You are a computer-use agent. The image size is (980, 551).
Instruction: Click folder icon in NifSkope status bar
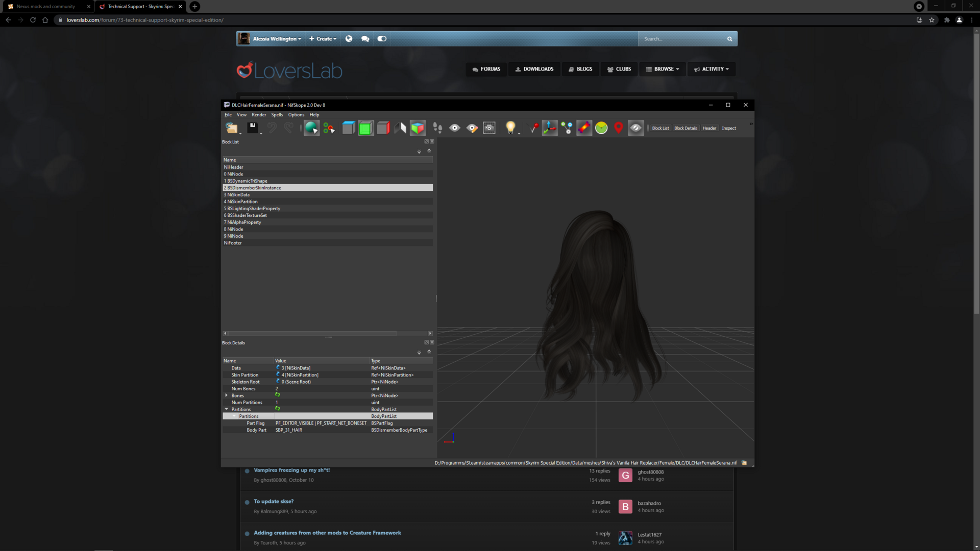coord(744,463)
